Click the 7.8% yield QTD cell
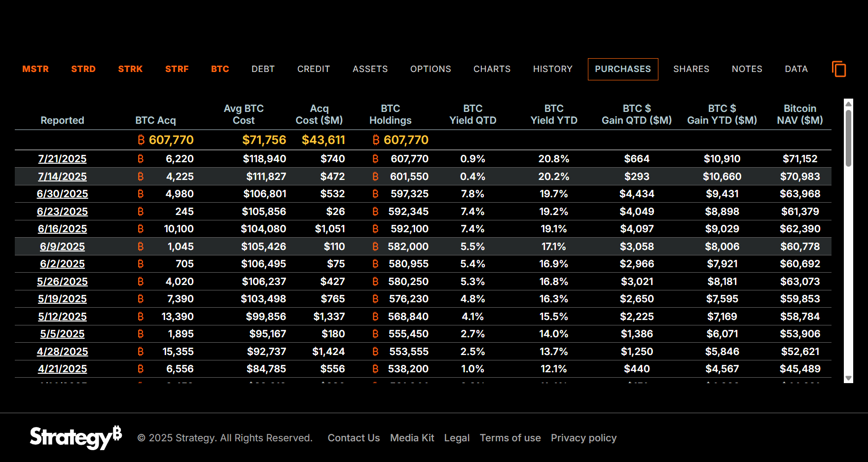The height and width of the screenshot is (462, 868). click(472, 194)
